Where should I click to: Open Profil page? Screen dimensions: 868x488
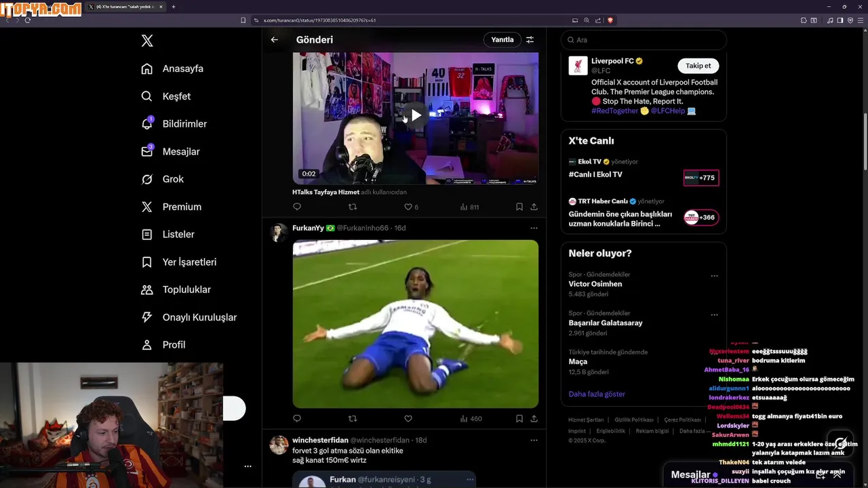tap(163, 344)
